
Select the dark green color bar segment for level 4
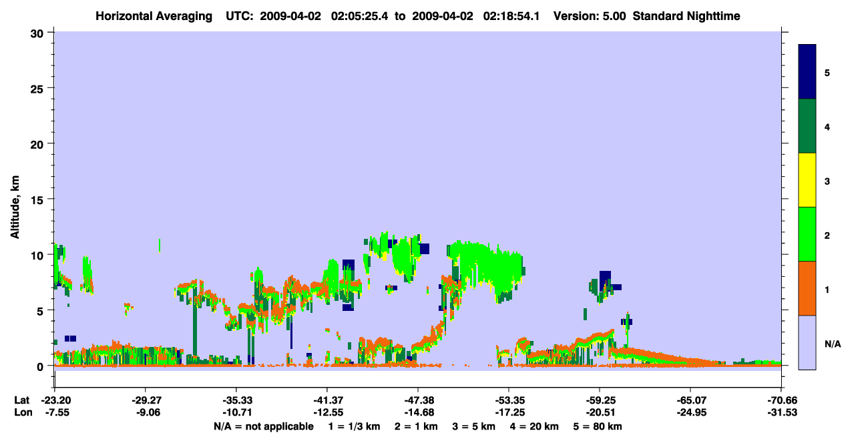pyautogui.click(x=807, y=126)
